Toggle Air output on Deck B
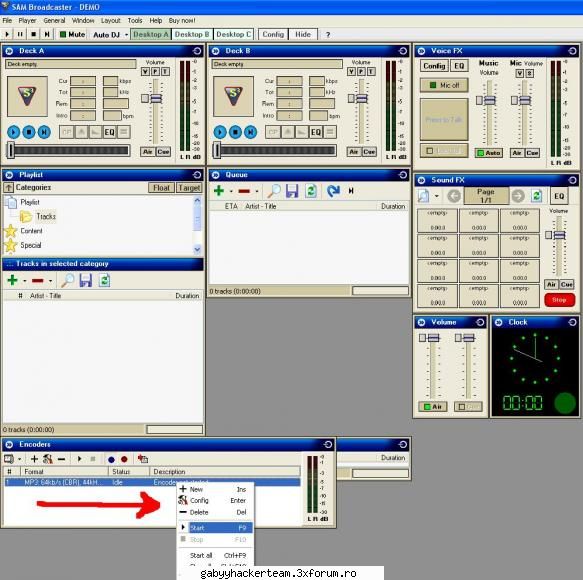Viewport: 583px width, 580px height. pos(354,151)
